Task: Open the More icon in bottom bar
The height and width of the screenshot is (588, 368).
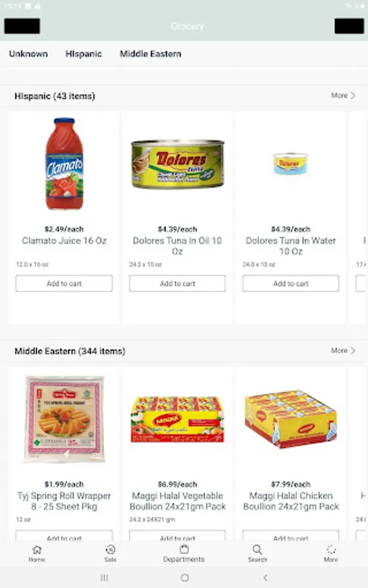Action: (x=331, y=549)
